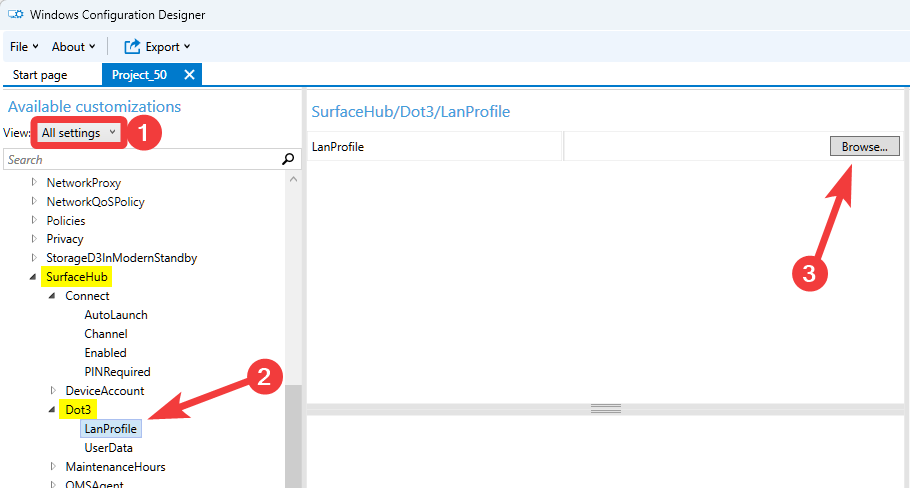Screen dimensions: 910x488
Task: Click the SurfaceHub/Dot3/LanProfile heading
Action: click(410, 111)
